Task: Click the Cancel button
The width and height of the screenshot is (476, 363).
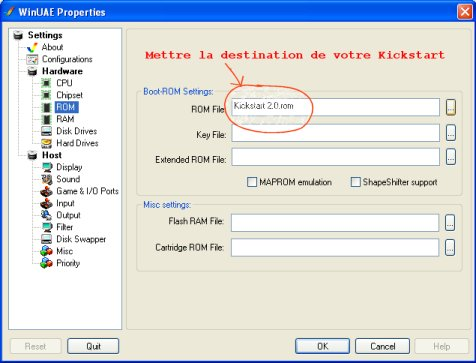Action: tap(382, 346)
